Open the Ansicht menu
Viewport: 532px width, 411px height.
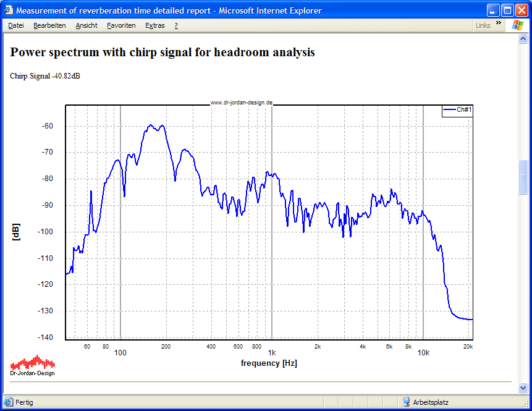click(87, 25)
